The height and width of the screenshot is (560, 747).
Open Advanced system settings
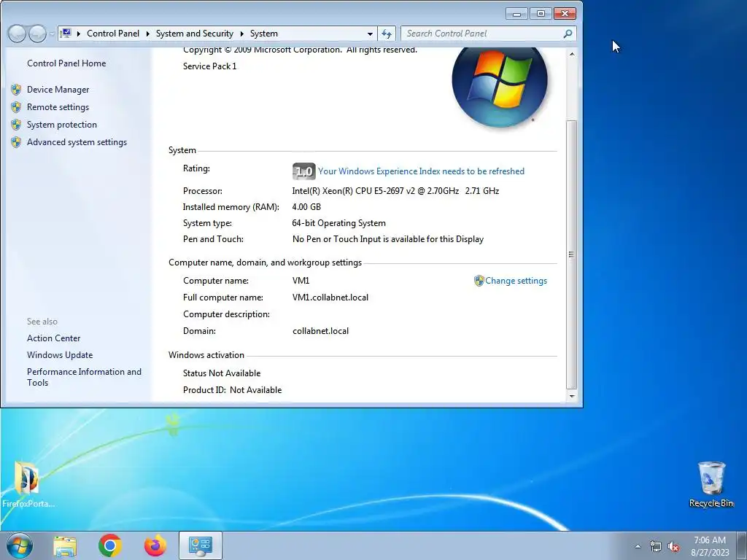click(x=77, y=142)
